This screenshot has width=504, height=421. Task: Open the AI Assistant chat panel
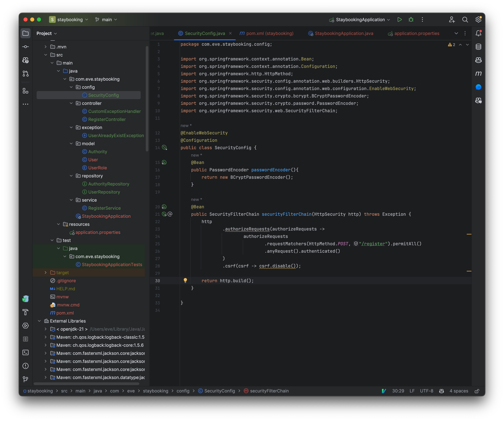(x=478, y=87)
